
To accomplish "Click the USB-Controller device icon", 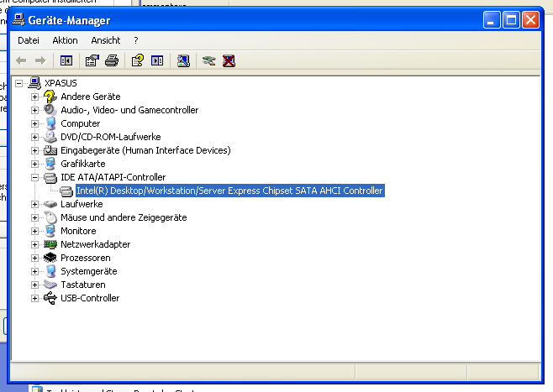I will pyautogui.click(x=50, y=298).
